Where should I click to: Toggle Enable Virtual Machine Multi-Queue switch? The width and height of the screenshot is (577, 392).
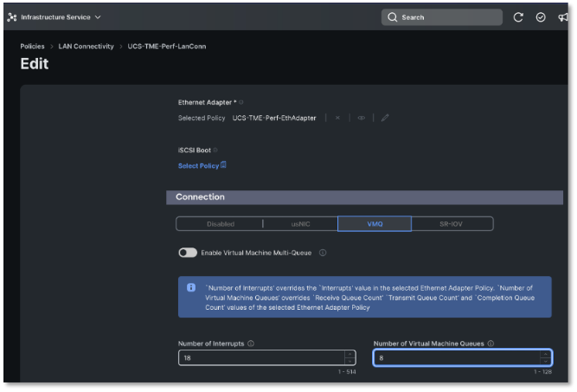point(188,253)
